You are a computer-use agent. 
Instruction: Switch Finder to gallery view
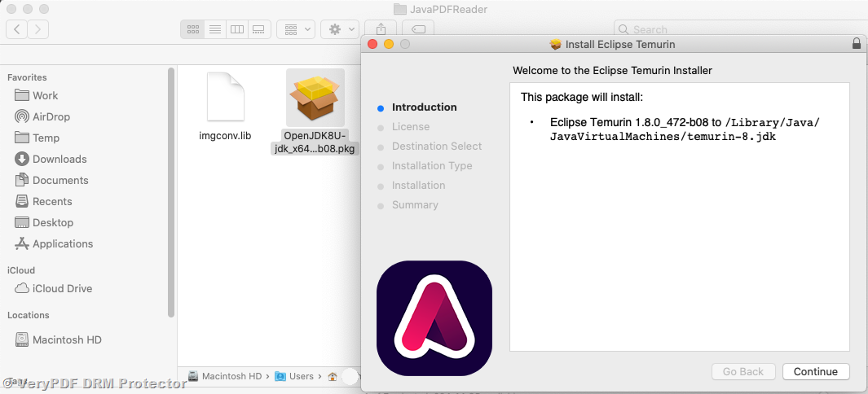tap(258, 29)
